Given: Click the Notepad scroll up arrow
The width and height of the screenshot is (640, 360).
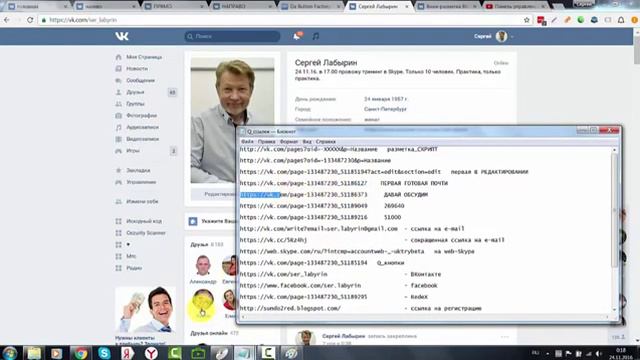Looking at the screenshot, I should tap(614, 150).
